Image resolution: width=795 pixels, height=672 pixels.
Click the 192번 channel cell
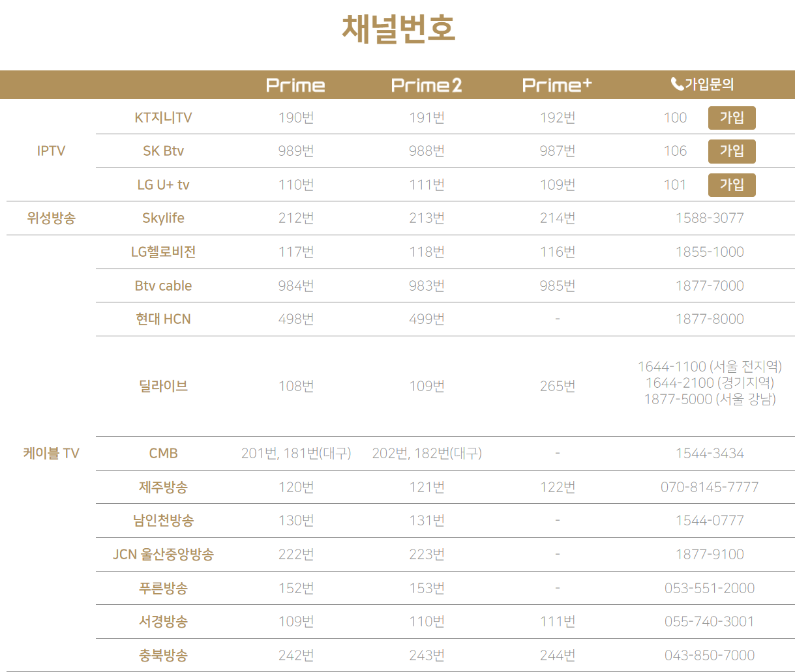(558, 118)
